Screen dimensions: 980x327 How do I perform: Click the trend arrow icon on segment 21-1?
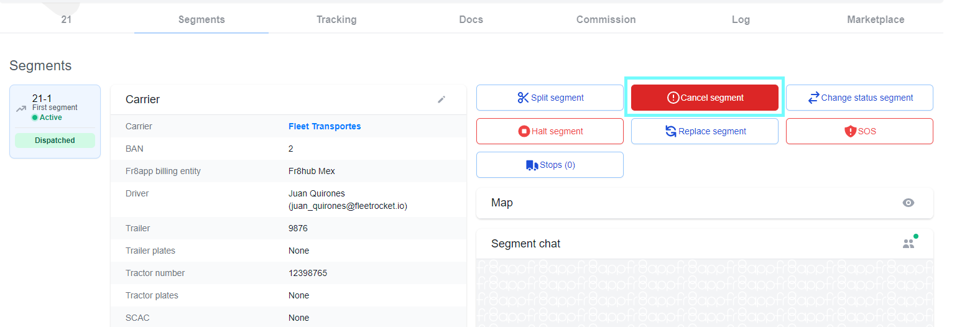(x=21, y=108)
